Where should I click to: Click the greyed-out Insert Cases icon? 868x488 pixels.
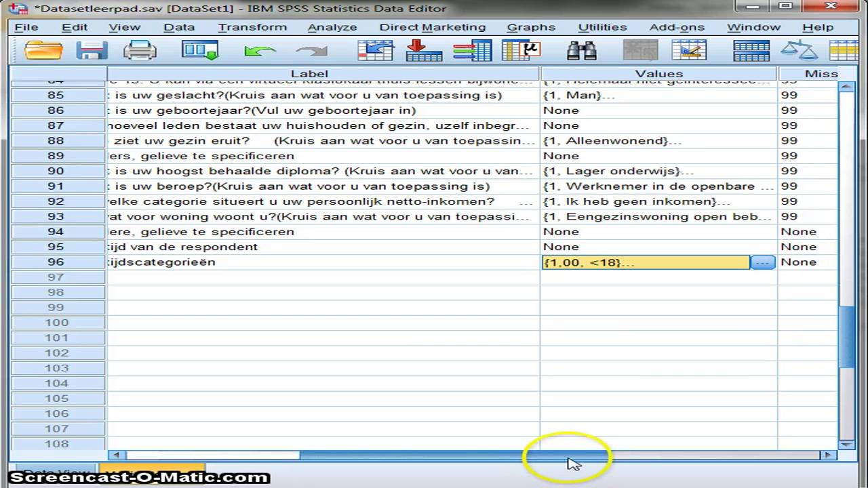pyautogui.click(x=641, y=51)
